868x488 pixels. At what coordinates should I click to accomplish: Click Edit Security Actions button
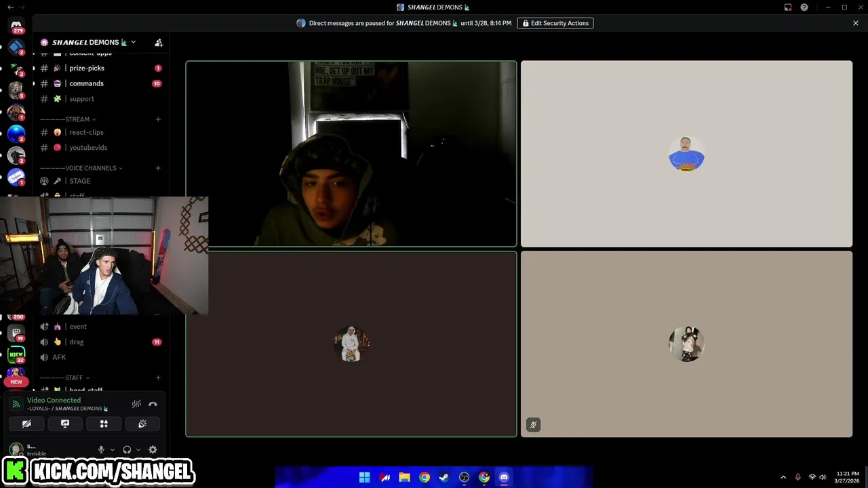pyautogui.click(x=555, y=23)
